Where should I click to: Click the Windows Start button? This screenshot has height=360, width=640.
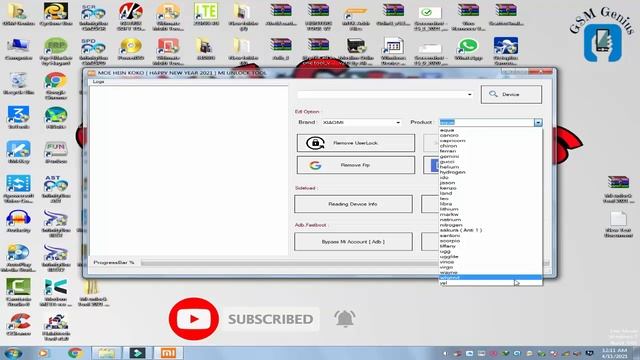[x=13, y=353]
